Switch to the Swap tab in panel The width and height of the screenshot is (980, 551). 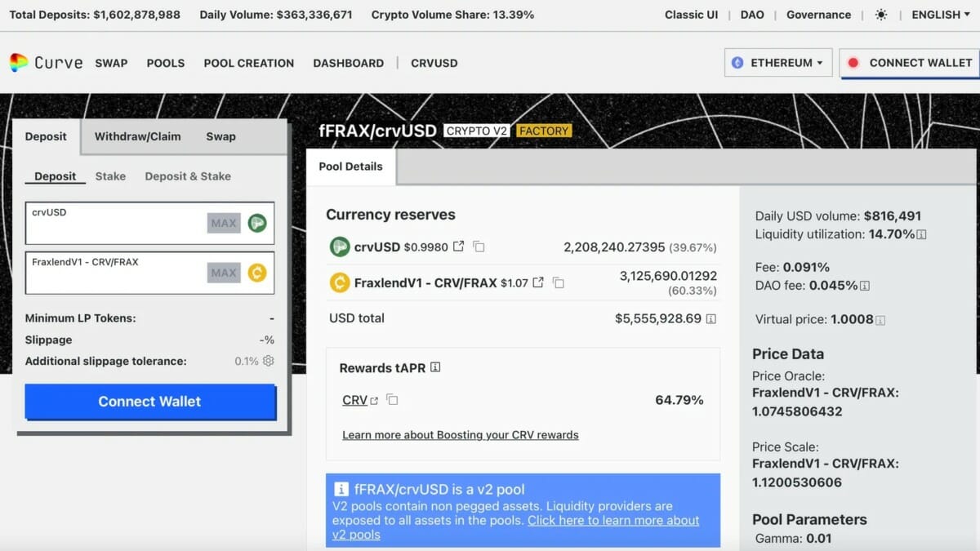point(220,136)
